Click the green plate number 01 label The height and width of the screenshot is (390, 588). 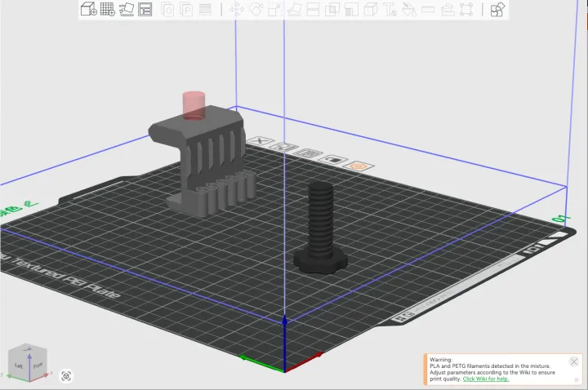coord(561,219)
